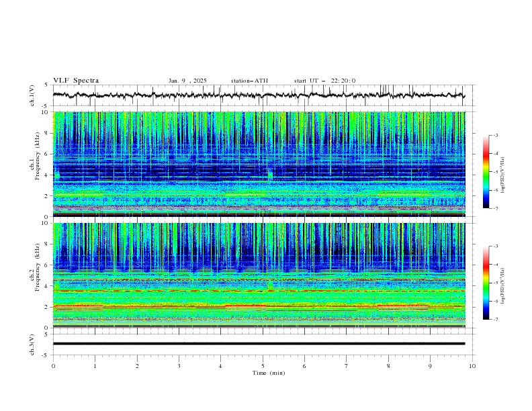Click time-axis tick label "5"

(x=263, y=366)
